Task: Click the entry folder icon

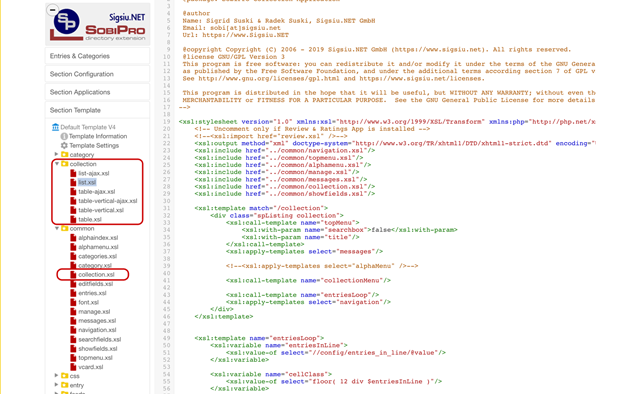Action: 64,385
